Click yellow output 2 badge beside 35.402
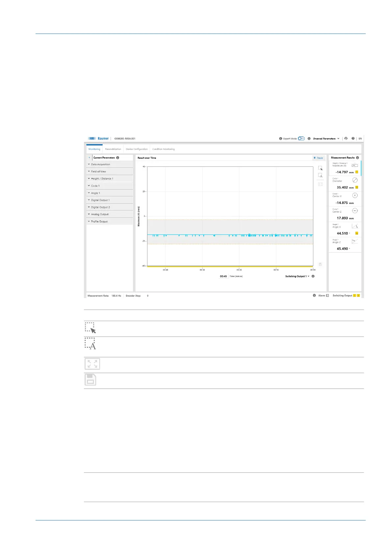Image resolution: width=392 pixels, height=554 pixels. (x=357, y=187)
